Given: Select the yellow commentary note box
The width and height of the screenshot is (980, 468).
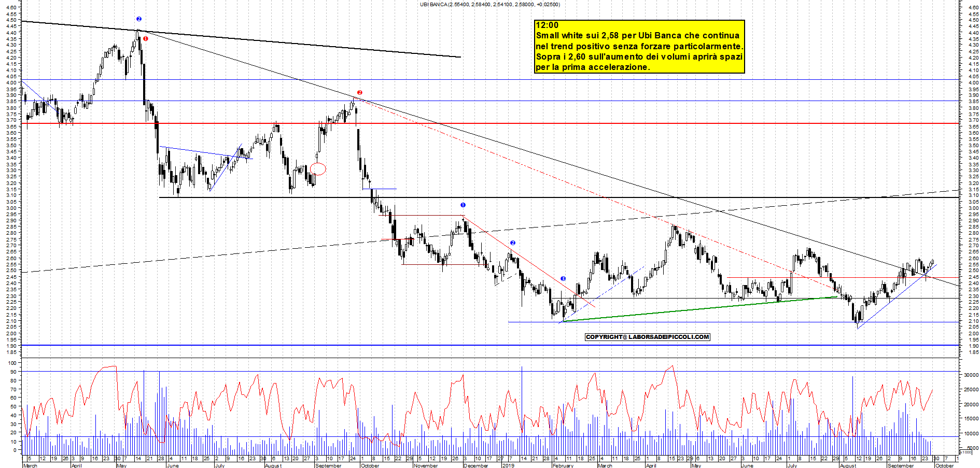Looking at the screenshot, I should tap(639, 47).
